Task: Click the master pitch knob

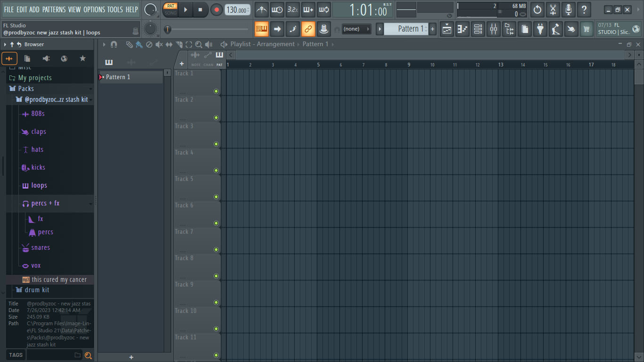Action: coord(150,29)
